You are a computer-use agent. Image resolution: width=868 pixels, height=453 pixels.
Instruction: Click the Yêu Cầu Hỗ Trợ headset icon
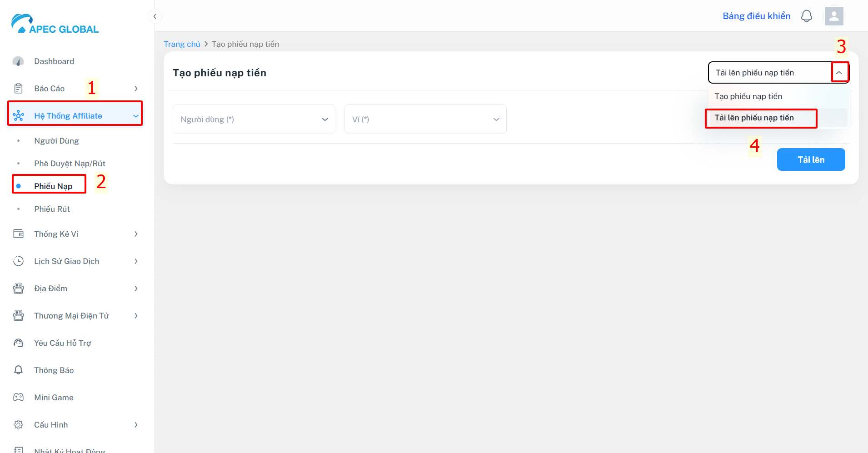click(18, 343)
